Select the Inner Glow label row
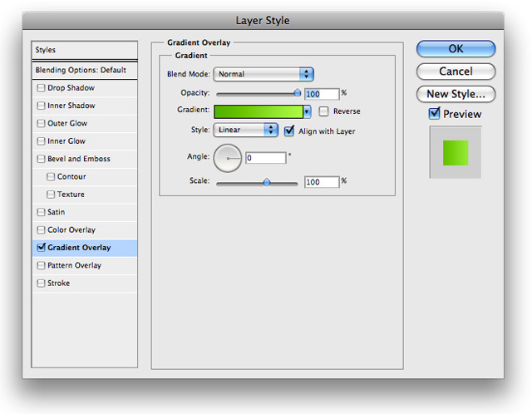The width and height of the screenshot is (532, 414). coord(85,140)
